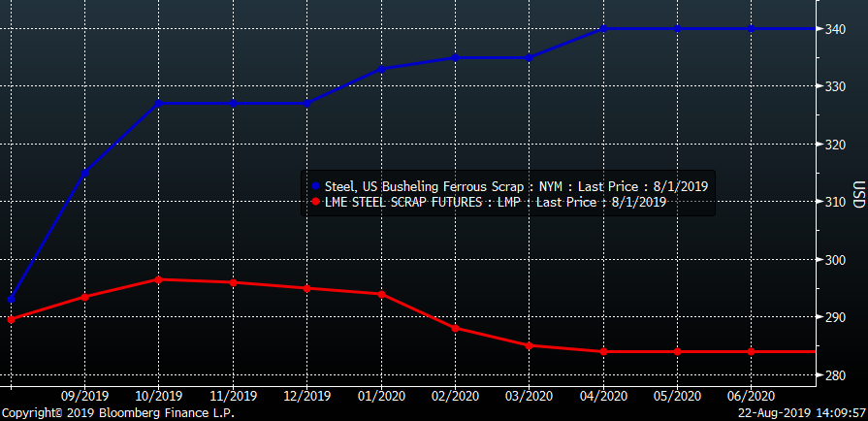
Task: Click the 06/2020 x-axis date label
Action: point(751,396)
